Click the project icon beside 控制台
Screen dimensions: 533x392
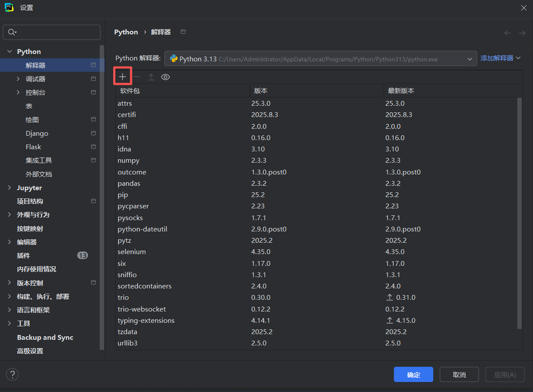93,93
